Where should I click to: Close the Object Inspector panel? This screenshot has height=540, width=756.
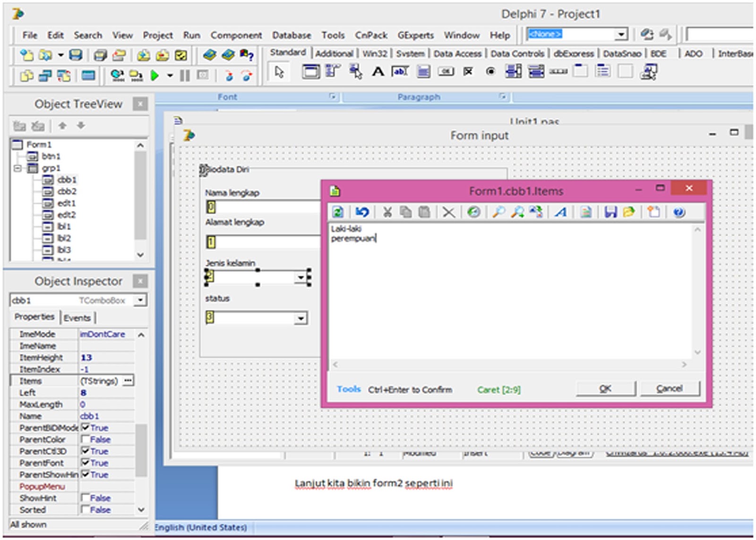(140, 282)
